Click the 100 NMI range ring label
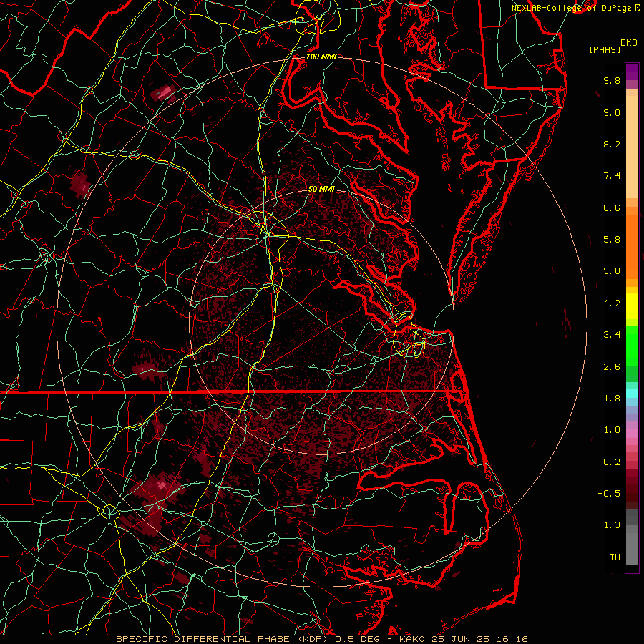This screenshot has height=644, width=644. coord(321,57)
